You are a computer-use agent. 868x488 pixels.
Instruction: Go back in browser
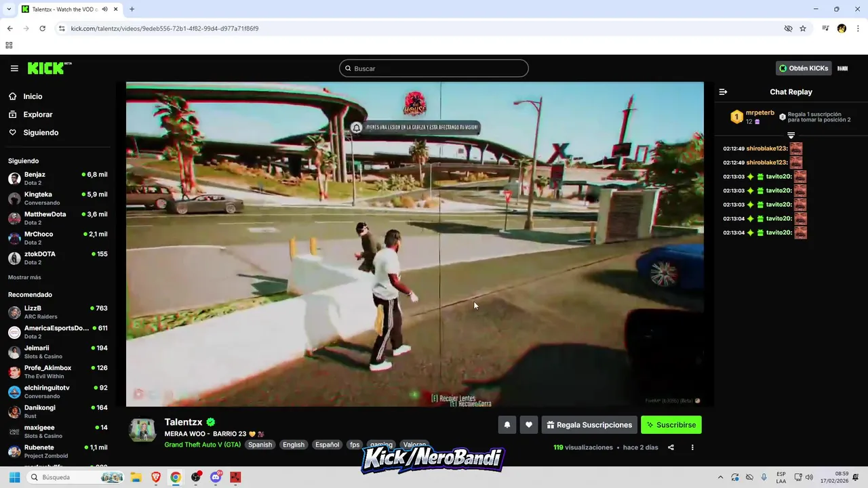[9, 28]
